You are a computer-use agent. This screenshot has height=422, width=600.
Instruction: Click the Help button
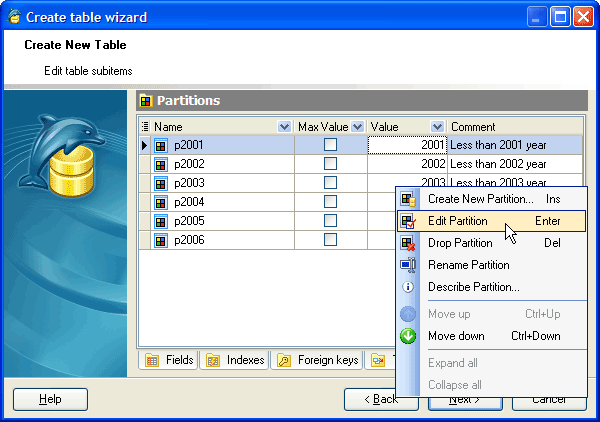[50, 399]
